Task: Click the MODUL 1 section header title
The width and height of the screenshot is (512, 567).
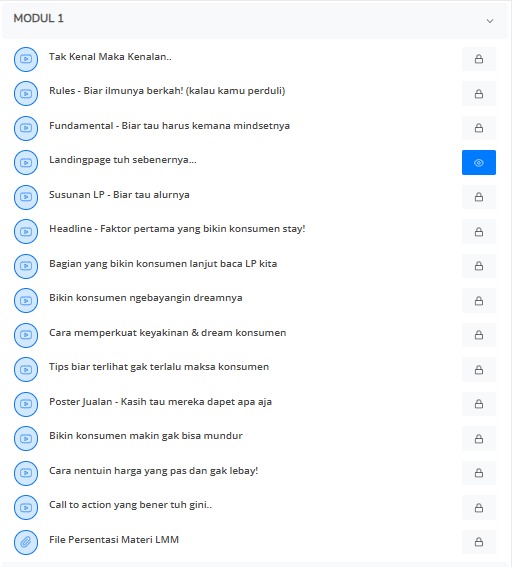Action: tap(39, 18)
